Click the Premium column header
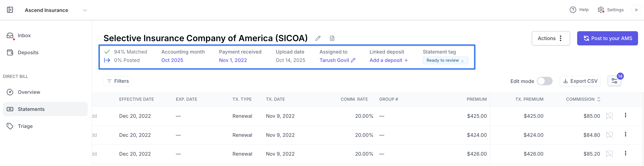The width and height of the screenshot is (644, 166). 476,99
